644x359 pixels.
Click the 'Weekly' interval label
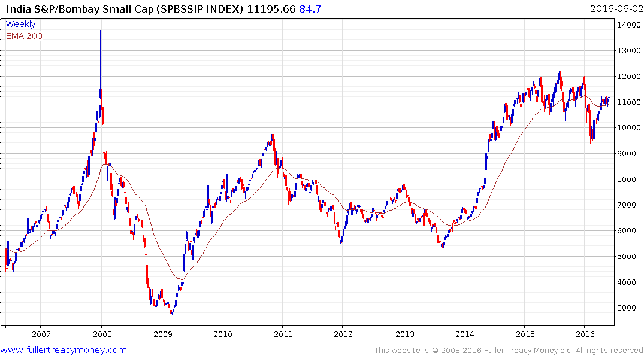20,24
